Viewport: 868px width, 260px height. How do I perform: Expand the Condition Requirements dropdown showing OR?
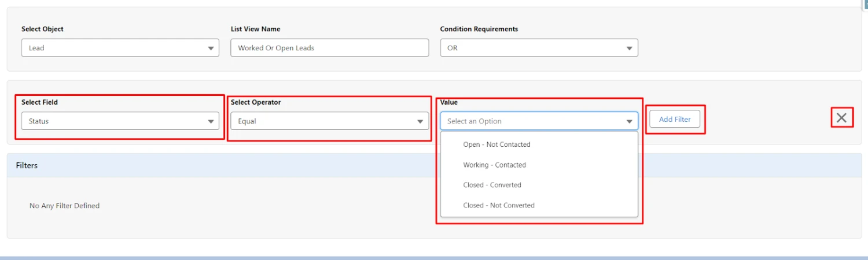click(539, 48)
